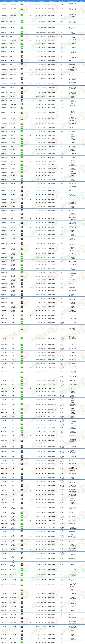Click ON icon in Xsara Break RHZ (DW10ATED) row
85x644 pixels.
[22, 311]
